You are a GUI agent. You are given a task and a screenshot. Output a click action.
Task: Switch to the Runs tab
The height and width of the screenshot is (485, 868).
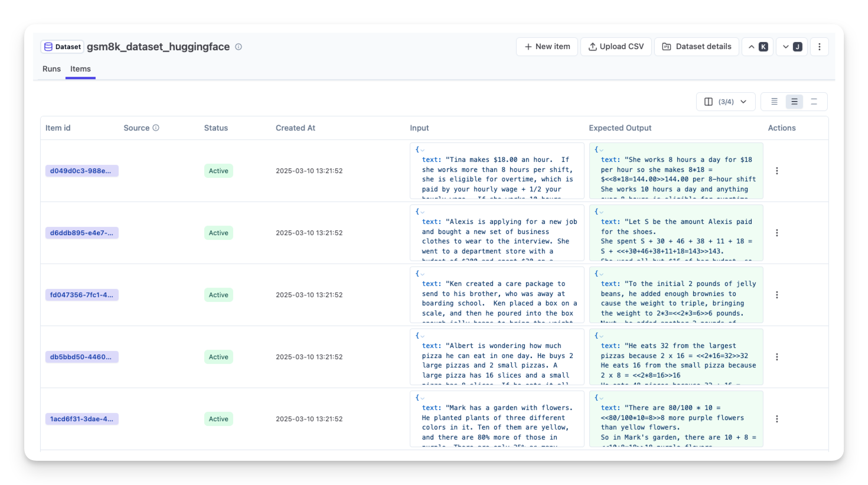coord(51,69)
